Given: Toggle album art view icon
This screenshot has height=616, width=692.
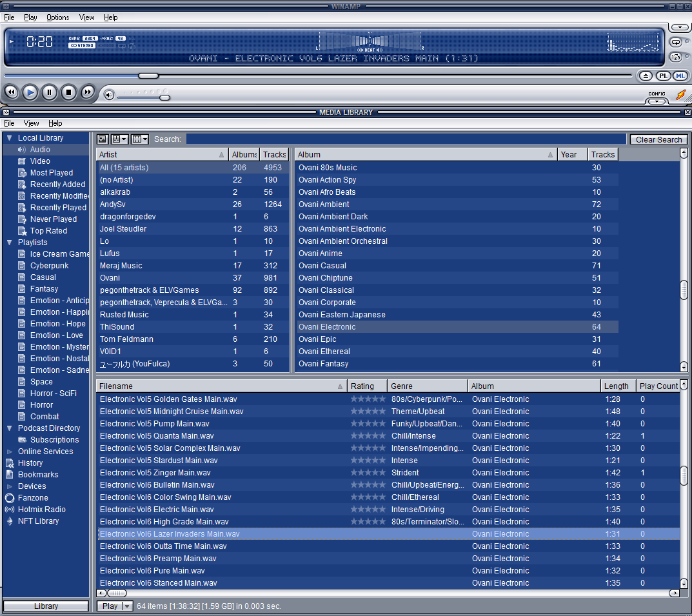Looking at the screenshot, I should (103, 139).
